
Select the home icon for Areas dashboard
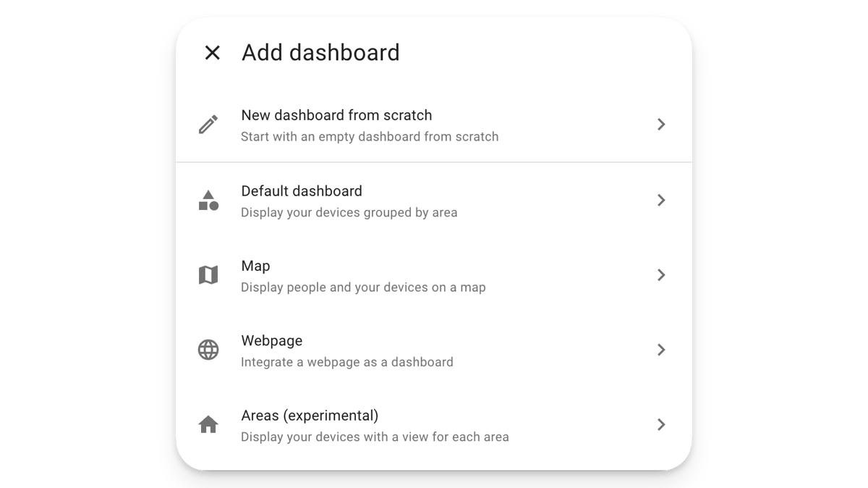[x=209, y=424]
